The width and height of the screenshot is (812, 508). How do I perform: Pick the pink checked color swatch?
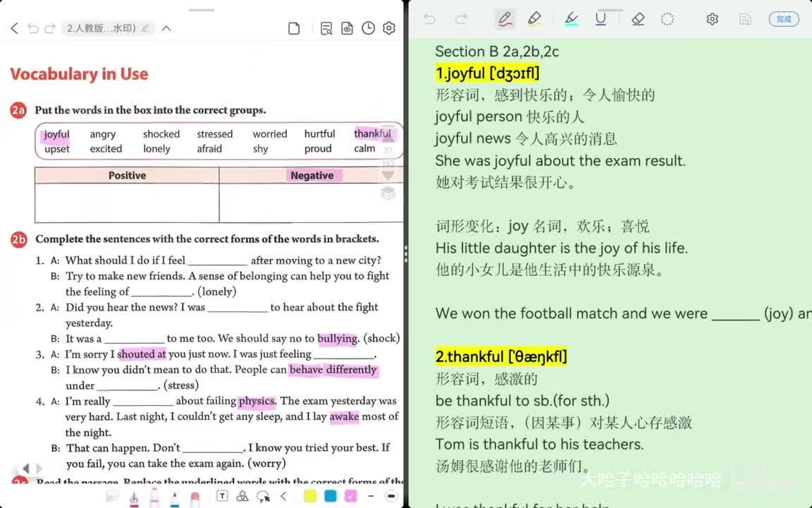pyautogui.click(x=350, y=496)
